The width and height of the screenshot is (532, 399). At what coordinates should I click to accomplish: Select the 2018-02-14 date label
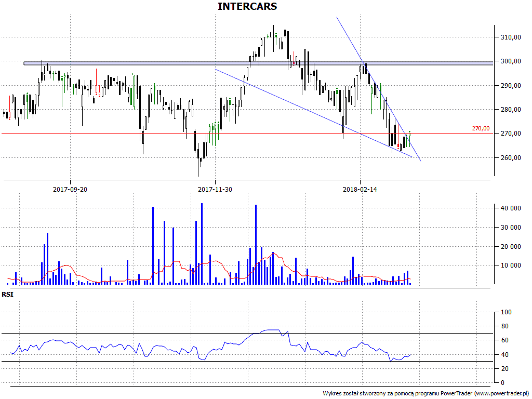pyautogui.click(x=360, y=189)
